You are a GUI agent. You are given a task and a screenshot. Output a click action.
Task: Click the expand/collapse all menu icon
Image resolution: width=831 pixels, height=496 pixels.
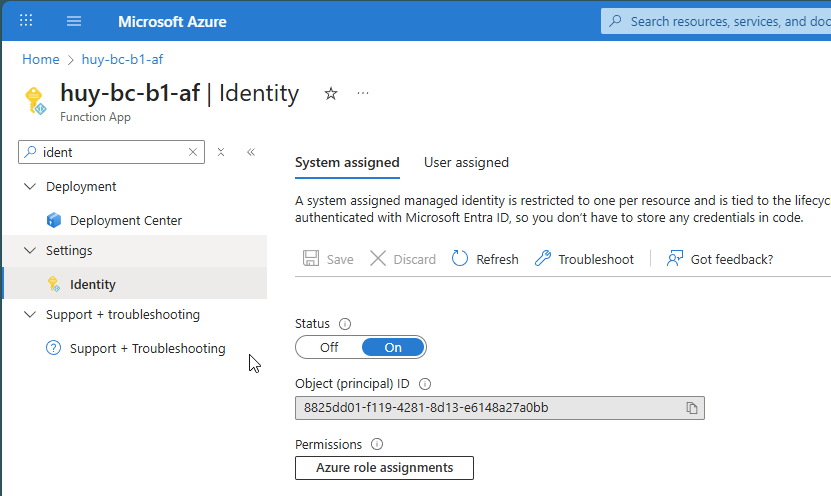pyautogui.click(x=221, y=152)
